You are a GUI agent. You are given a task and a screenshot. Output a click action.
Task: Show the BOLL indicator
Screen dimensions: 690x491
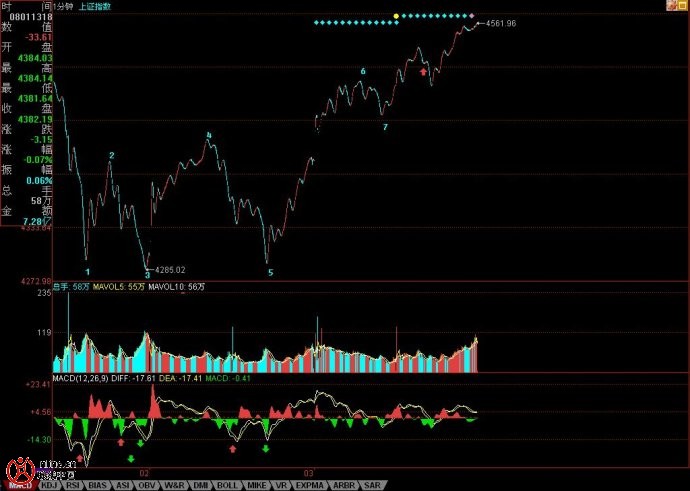[222, 485]
